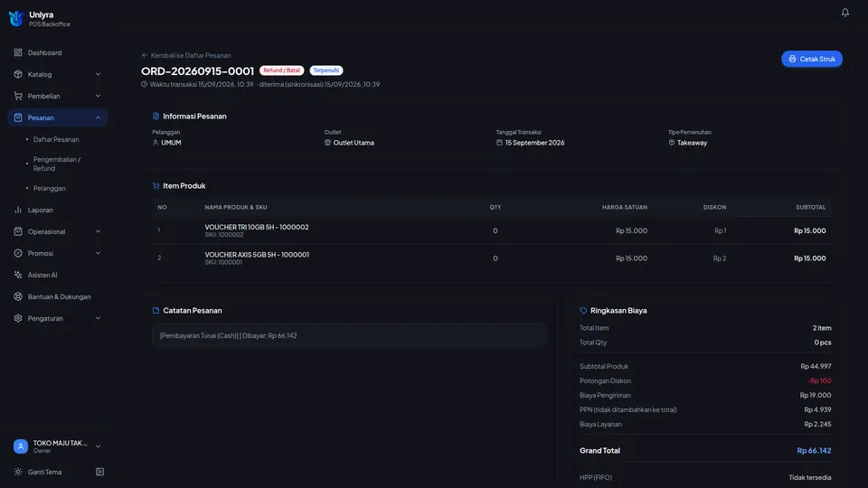Click the Laporan chart icon
868x488 pixels.
tap(18, 210)
